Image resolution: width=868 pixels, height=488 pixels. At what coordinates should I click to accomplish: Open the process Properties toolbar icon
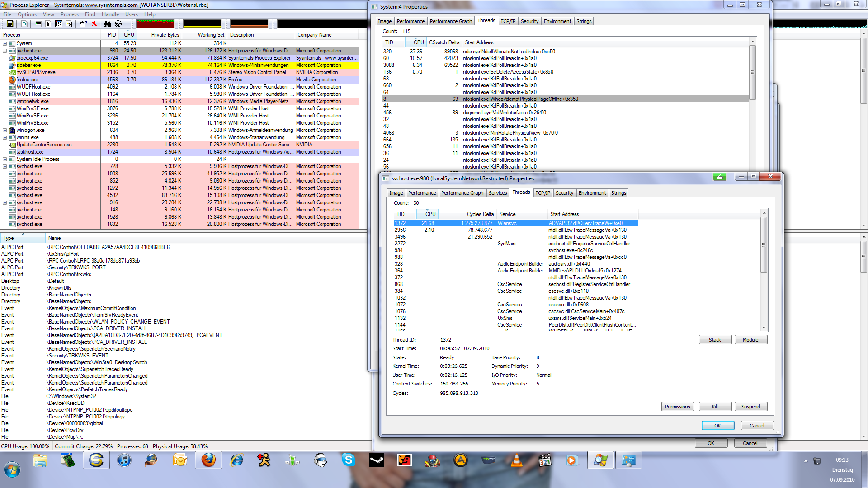pyautogui.click(x=83, y=23)
